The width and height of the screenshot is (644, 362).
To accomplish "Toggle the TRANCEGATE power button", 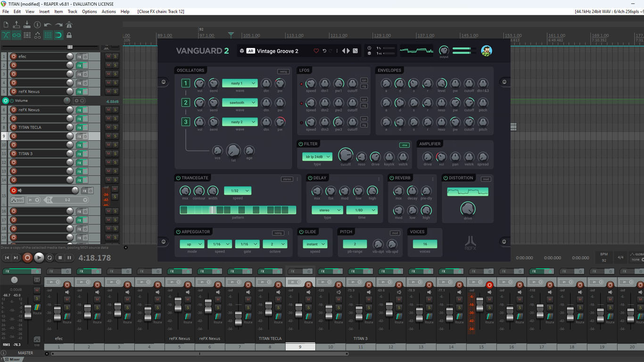I will pyautogui.click(x=178, y=178).
